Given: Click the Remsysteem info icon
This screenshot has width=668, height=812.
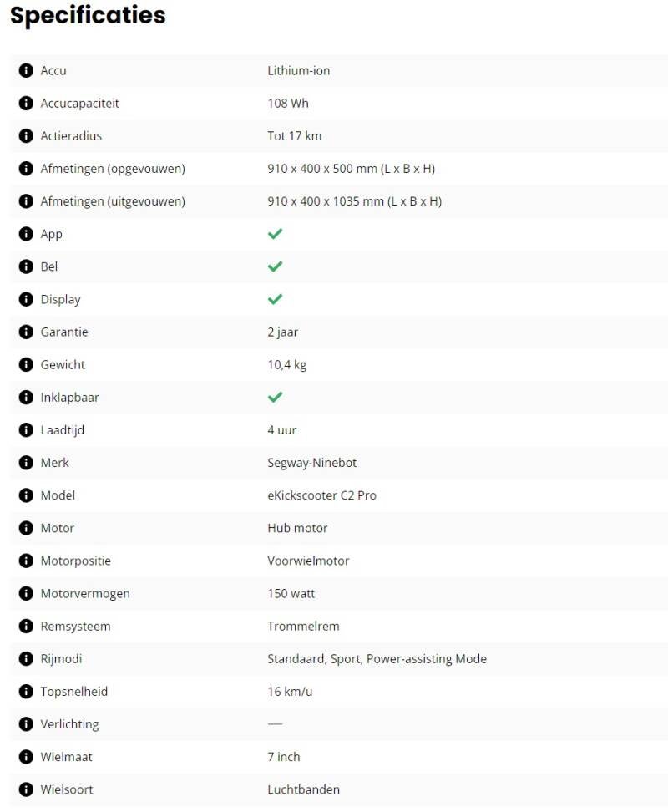Looking at the screenshot, I should (26, 627).
